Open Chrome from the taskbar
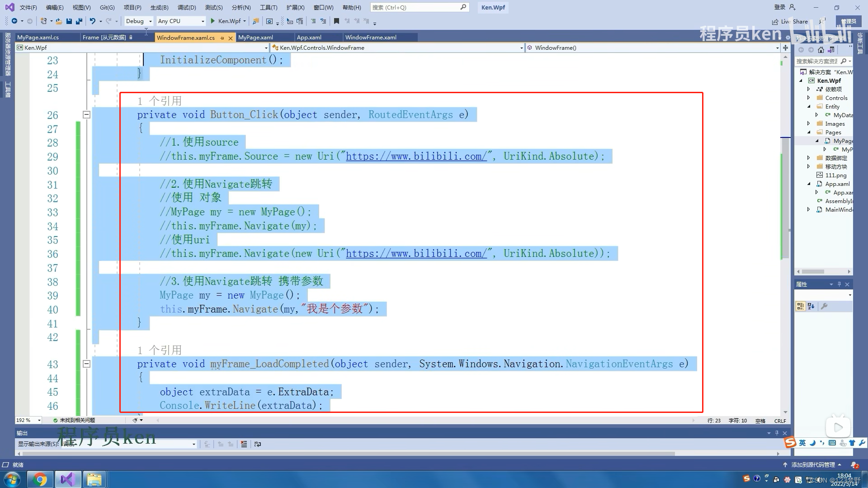This screenshot has height=488, width=868. (x=40, y=479)
